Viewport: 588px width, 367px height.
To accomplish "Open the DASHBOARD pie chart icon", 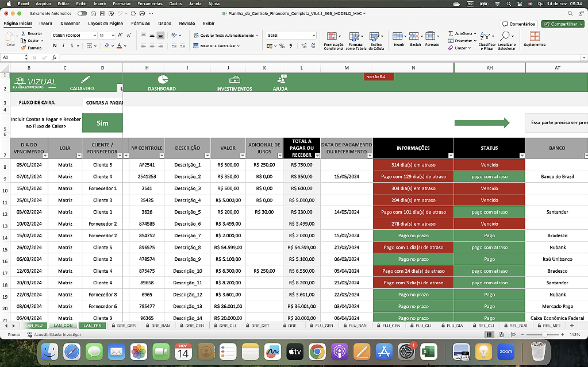I will point(163,79).
